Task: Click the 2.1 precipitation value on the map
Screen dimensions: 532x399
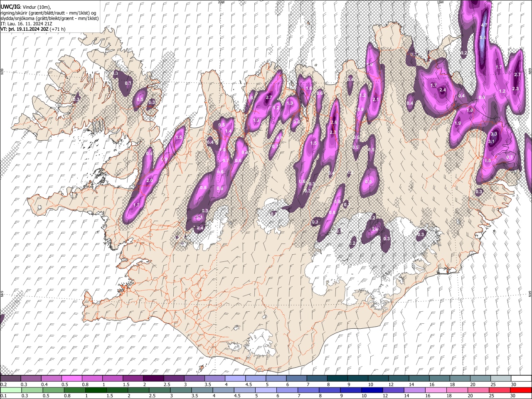Action: (376, 99)
